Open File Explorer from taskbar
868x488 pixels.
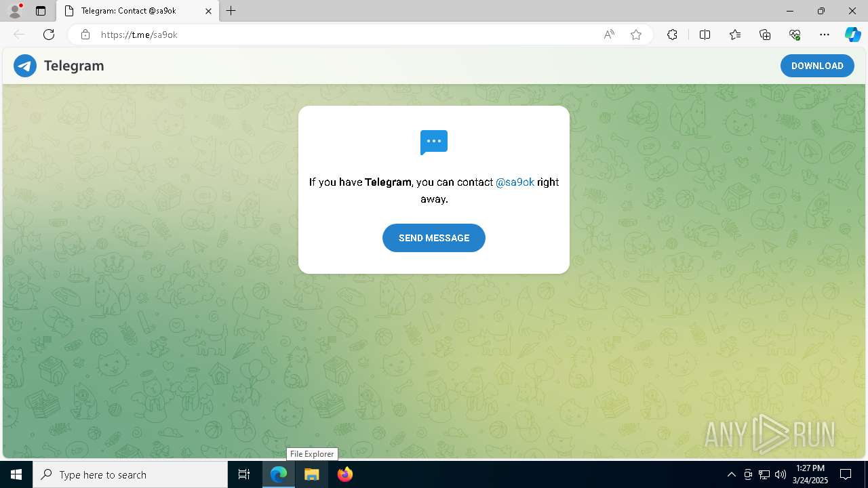[311, 474]
